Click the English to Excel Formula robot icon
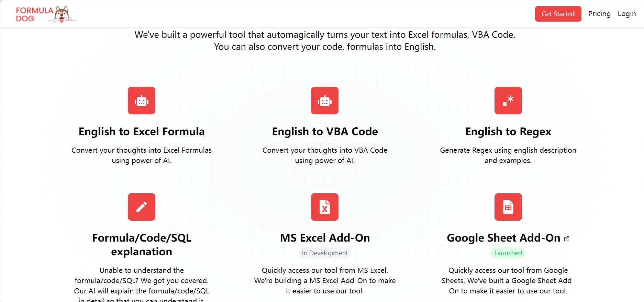The width and height of the screenshot is (644, 302). click(x=142, y=101)
